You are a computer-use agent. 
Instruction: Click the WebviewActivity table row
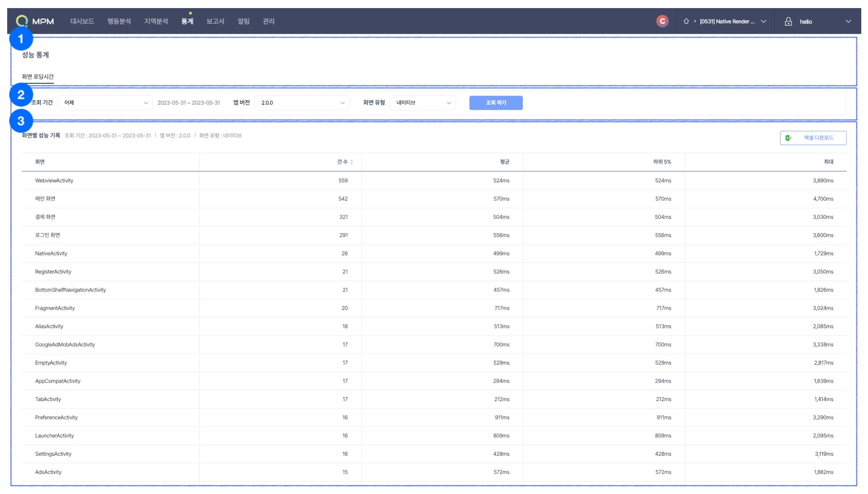pos(54,181)
